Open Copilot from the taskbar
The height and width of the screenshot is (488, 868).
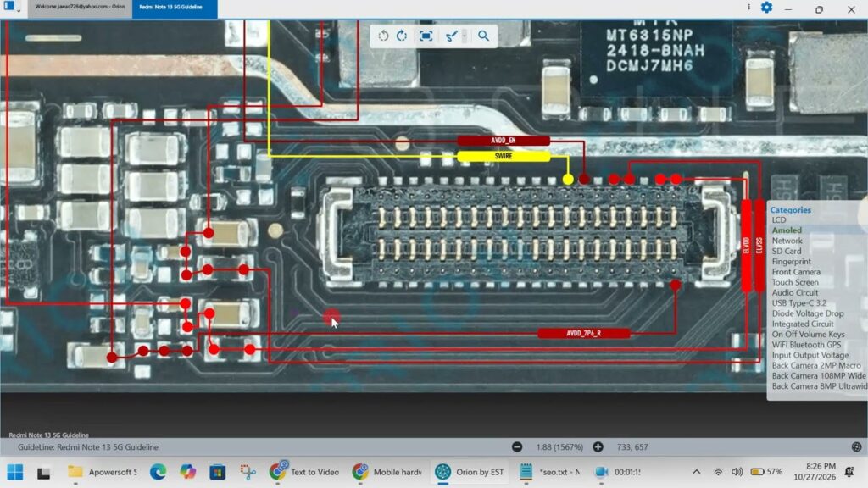tap(187, 472)
